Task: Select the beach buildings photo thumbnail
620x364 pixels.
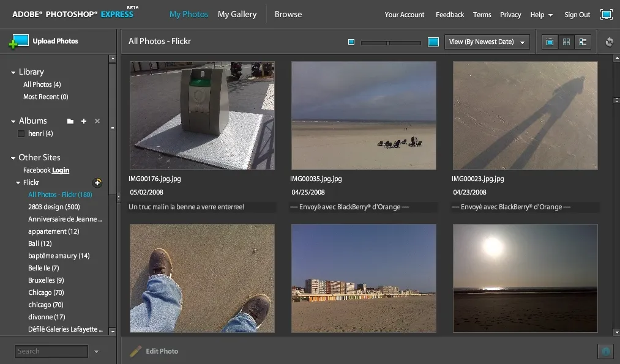Action: point(364,278)
